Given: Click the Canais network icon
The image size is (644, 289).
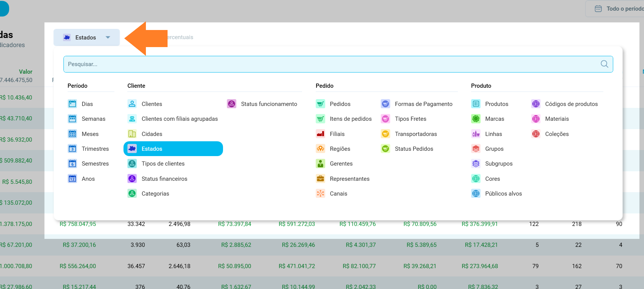Looking at the screenshot, I should [320, 193].
